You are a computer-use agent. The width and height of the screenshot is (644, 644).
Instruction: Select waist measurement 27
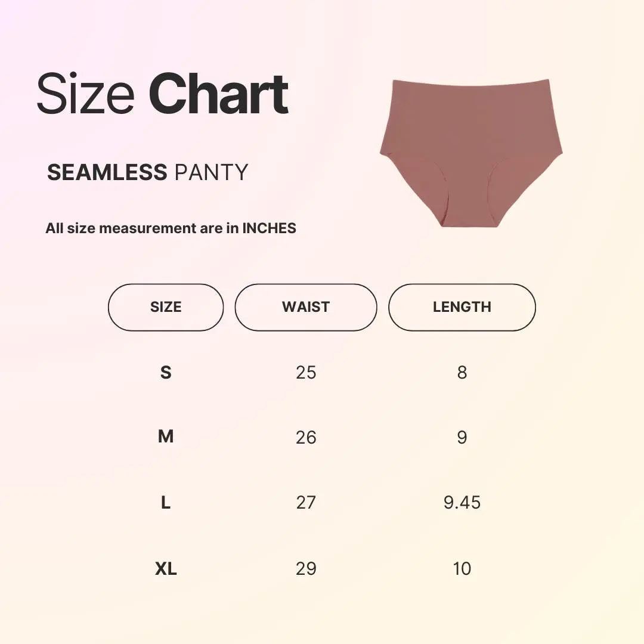click(306, 503)
